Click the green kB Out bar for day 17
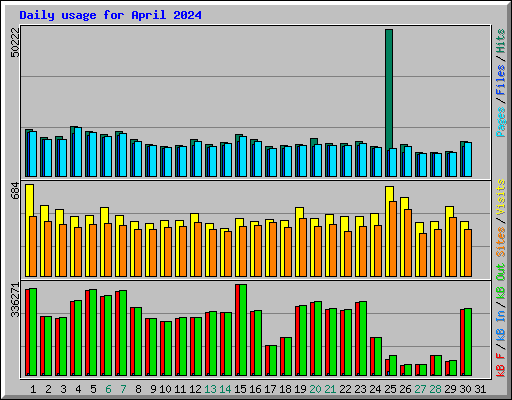512x400 pixels. point(273,361)
